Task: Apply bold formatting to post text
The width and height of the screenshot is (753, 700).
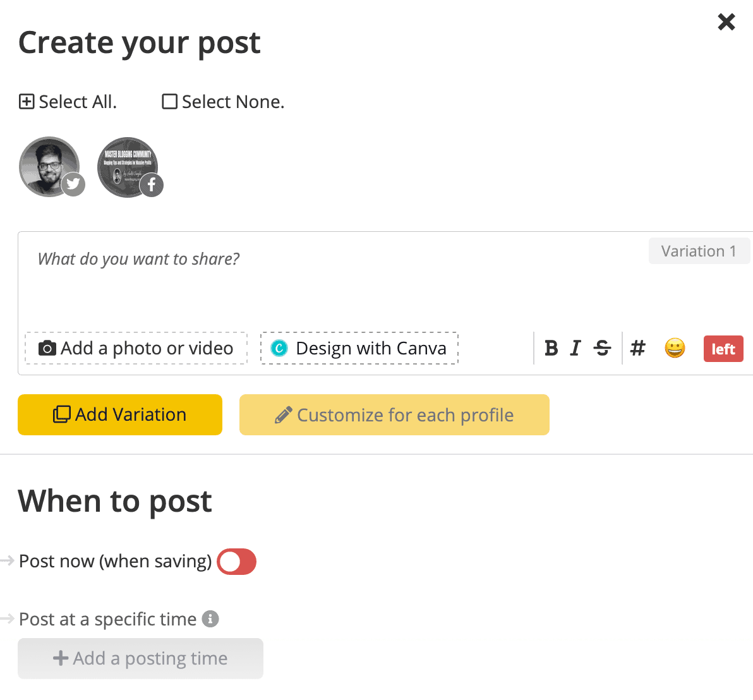Action: pyautogui.click(x=551, y=348)
